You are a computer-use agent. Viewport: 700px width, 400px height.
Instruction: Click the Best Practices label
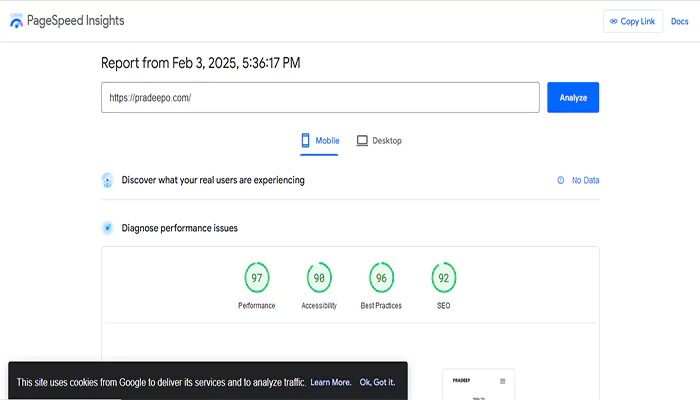tap(381, 305)
